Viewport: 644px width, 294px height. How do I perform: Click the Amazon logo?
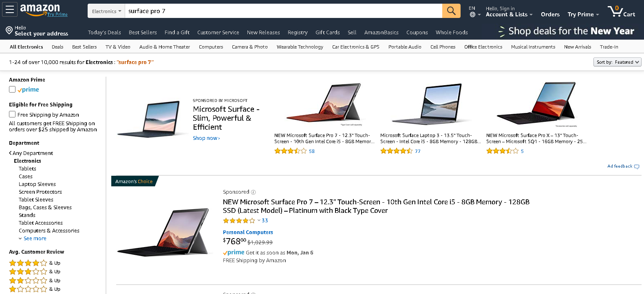(40, 9)
